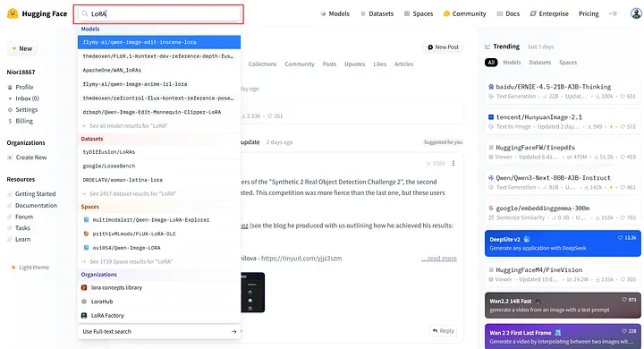
Task: Toggle the Light theme switch
Action: (30, 268)
